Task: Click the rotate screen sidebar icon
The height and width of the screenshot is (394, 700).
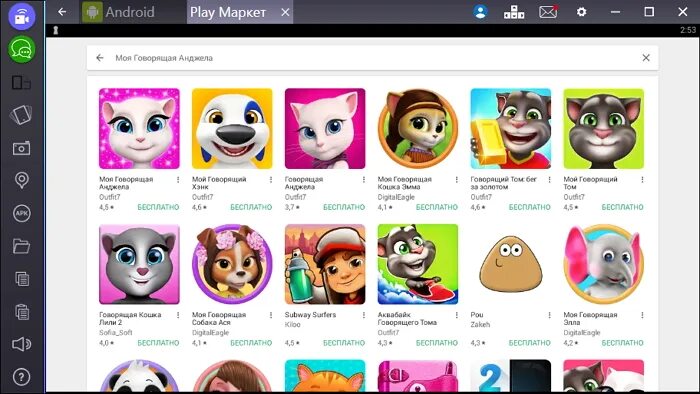Action: click(21, 115)
